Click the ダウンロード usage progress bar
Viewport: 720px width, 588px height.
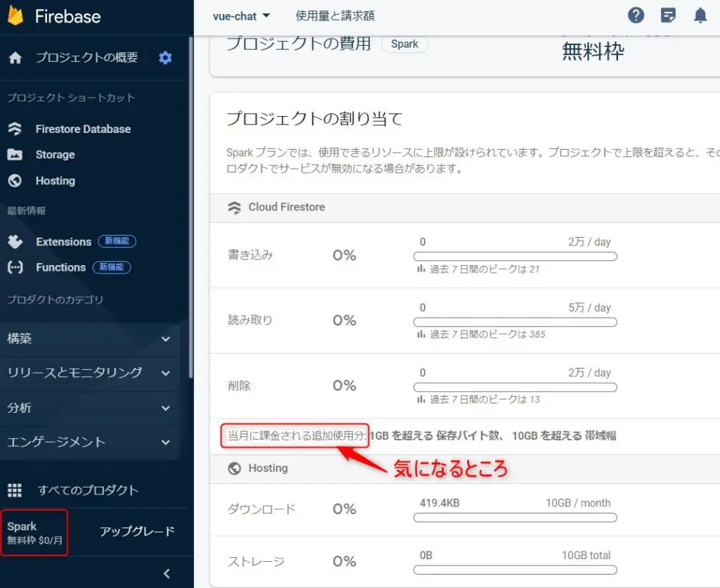coord(515,518)
